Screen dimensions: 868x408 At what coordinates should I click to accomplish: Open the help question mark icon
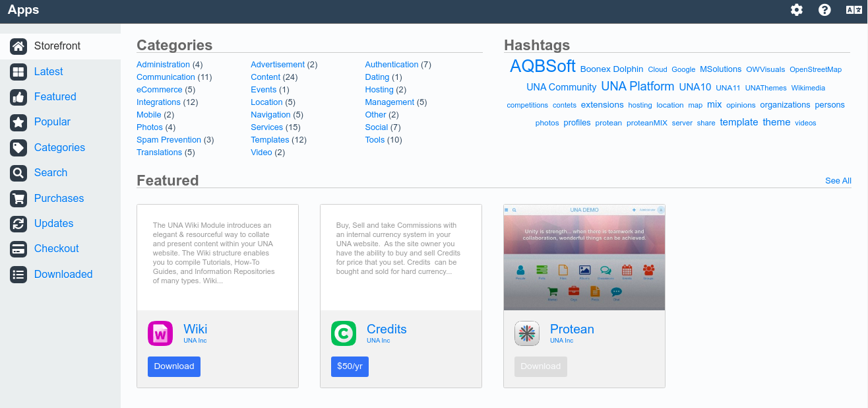[824, 10]
